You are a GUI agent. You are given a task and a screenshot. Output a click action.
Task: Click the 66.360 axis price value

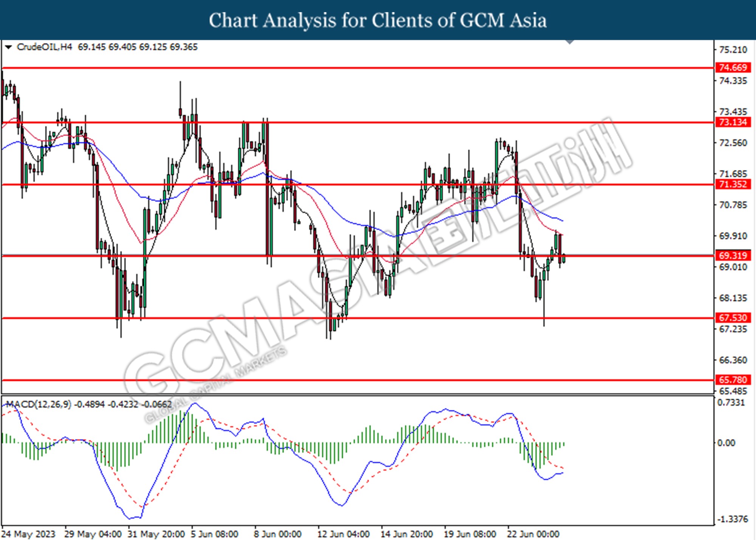[733, 360]
